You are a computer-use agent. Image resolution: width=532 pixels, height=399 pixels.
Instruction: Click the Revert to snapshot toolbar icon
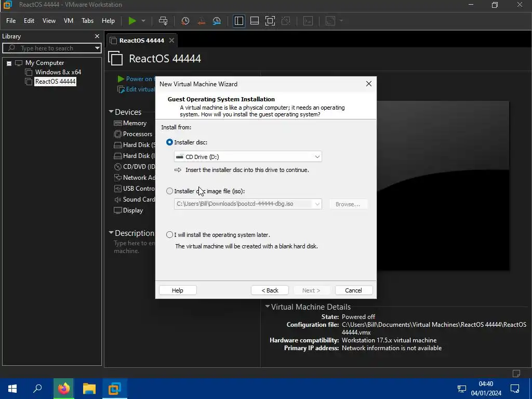(201, 21)
